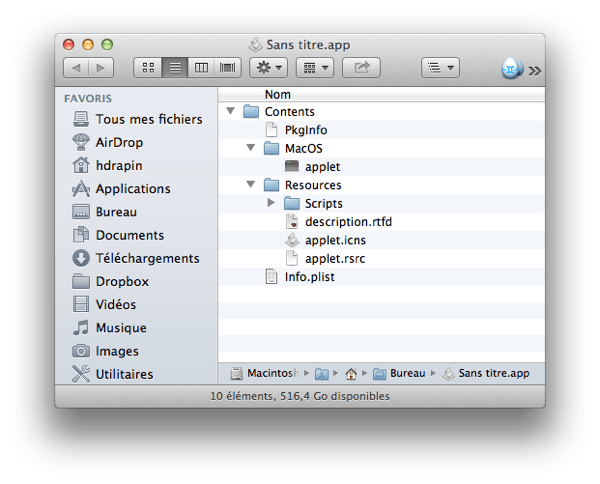The height and width of the screenshot is (484, 600).
Task: Click Bureau in the path bar
Action: [407, 373]
